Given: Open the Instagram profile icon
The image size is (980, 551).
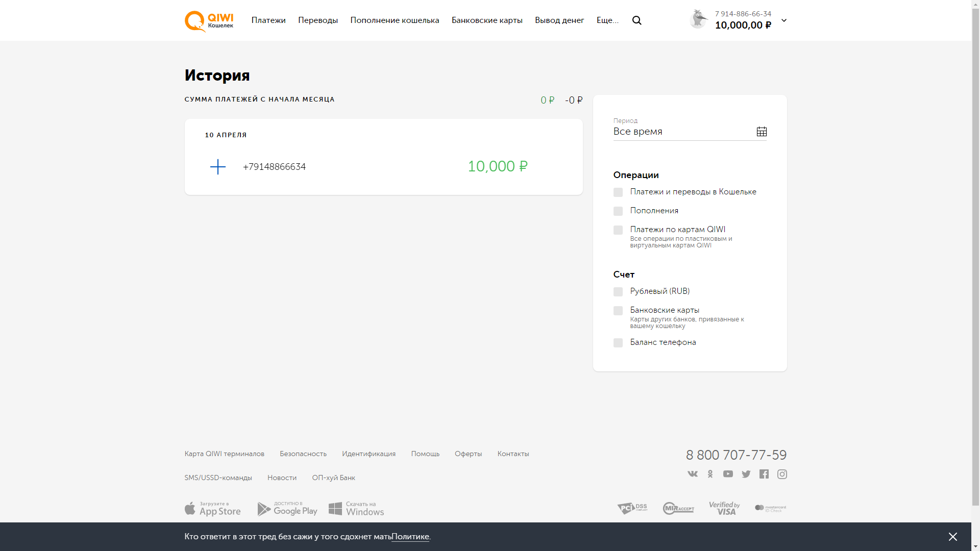Looking at the screenshot, I should 781,474.
